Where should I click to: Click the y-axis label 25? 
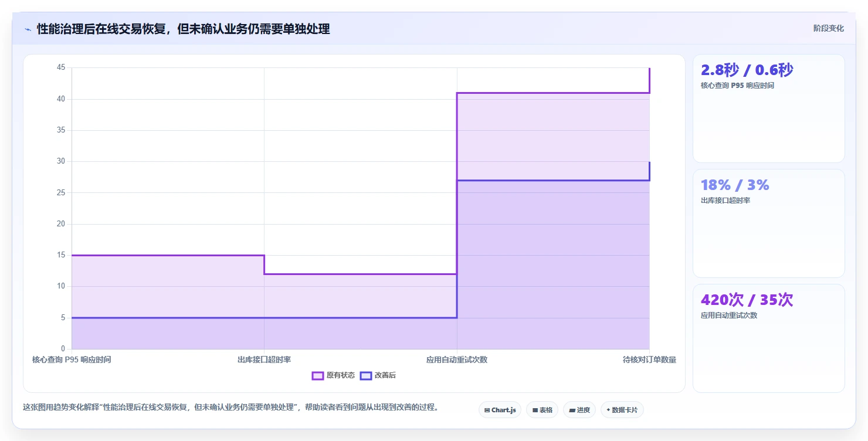point(61,192)
